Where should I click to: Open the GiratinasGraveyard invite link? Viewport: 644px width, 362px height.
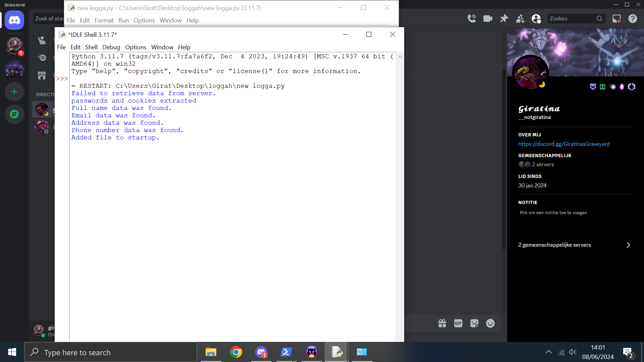click(x=564, y=144)
